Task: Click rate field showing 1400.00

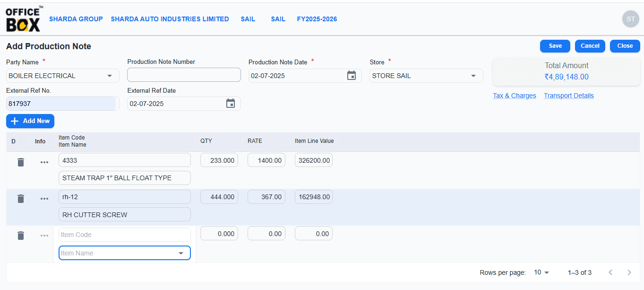Action: 266,160
